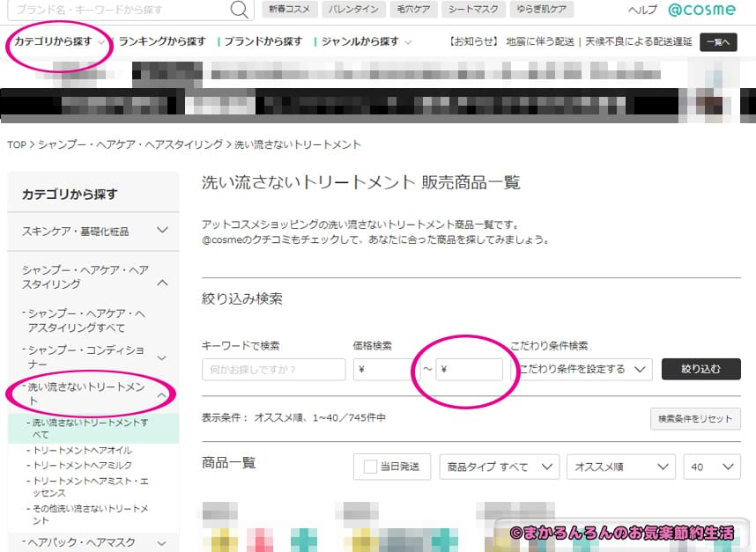Image resolution: width=756 pixels, height=552 pixels.
Task: Open ブランドから探す menu item
Action: (x=263, y=42)
